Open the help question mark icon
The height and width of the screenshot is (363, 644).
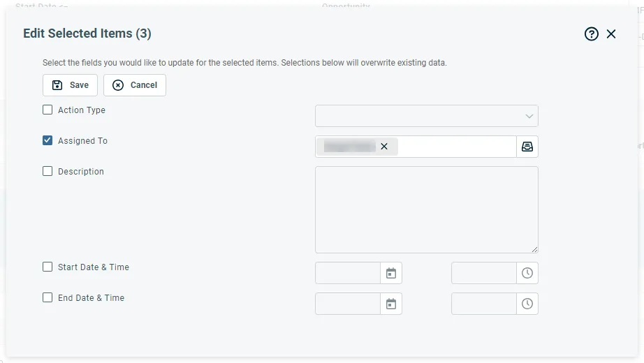[592, 34]
